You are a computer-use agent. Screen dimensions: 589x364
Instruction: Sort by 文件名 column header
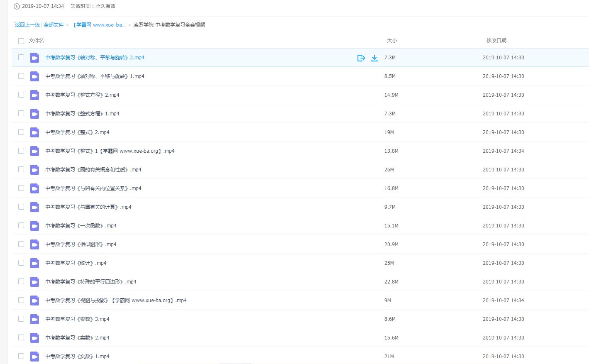click(37, 41)
